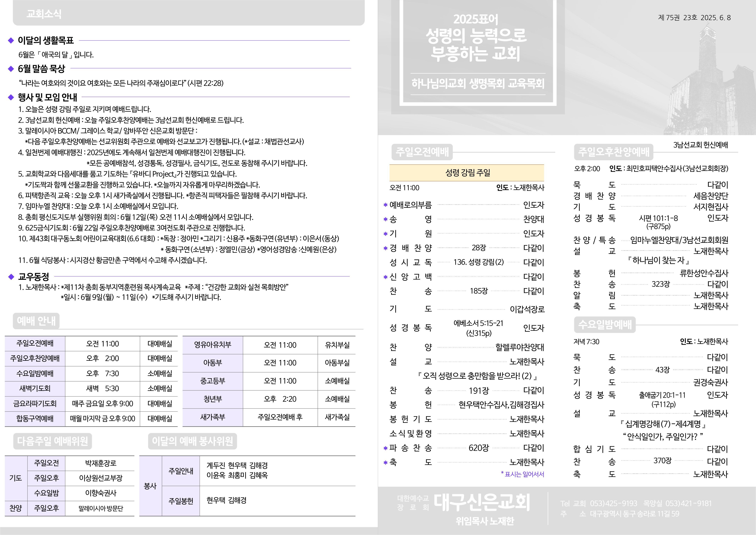Click the asterisk before 파송찬송
756x535 pixels.
pyautogui.click(x=385, y=448)
